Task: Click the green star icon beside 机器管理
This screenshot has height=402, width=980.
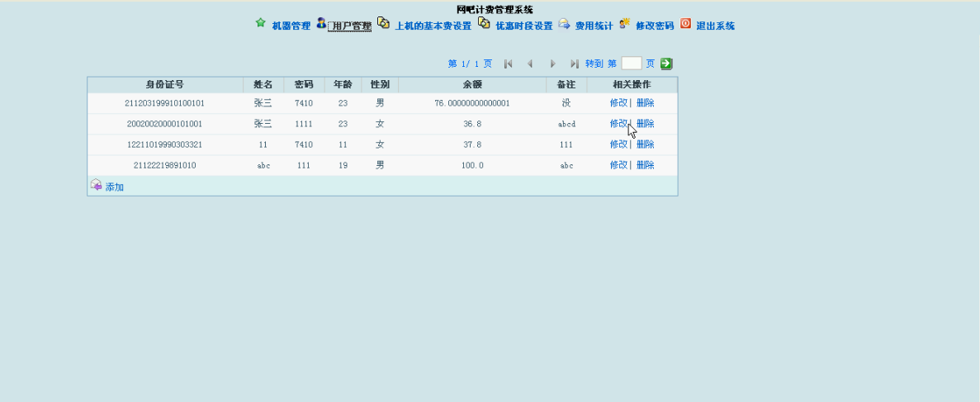Action: coord(261,23)
